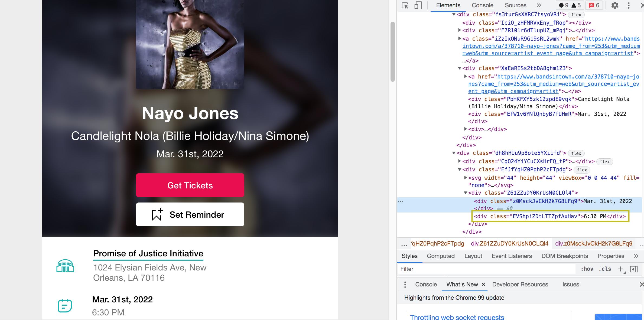
Task: Collapse the EfJfYqHZ0PqhP2cFTpdg div node
Action: pos(459,169)
